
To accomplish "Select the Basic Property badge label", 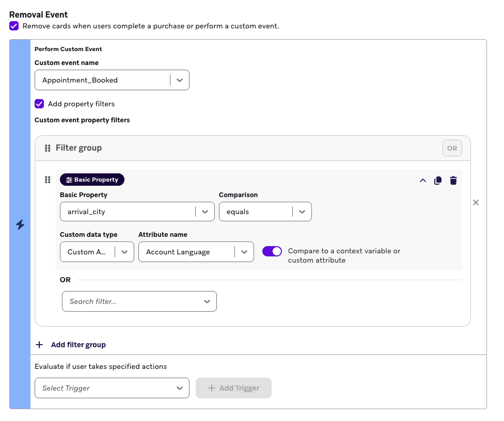I will (96, 180).
